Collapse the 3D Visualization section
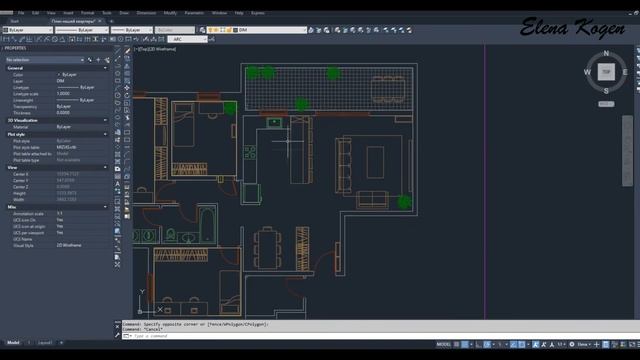640x360 pixels. tap(105, 120)
